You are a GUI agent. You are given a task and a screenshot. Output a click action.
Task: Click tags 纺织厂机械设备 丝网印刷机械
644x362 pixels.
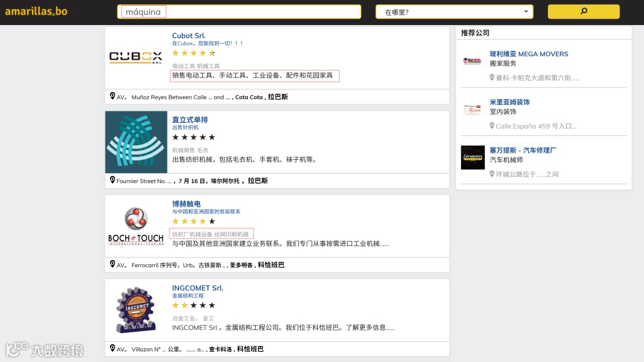[x=210, y=234]
